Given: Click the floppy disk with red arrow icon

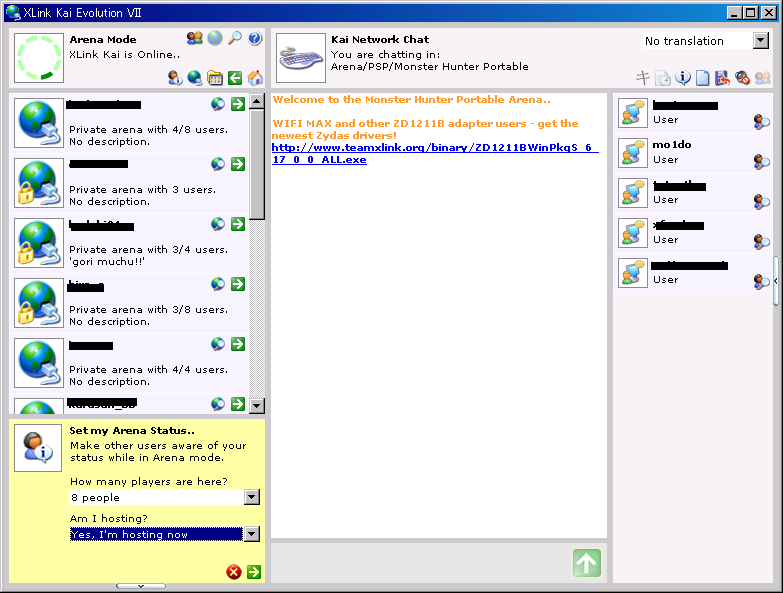Looking at the screenshot, I should (722, 78).
